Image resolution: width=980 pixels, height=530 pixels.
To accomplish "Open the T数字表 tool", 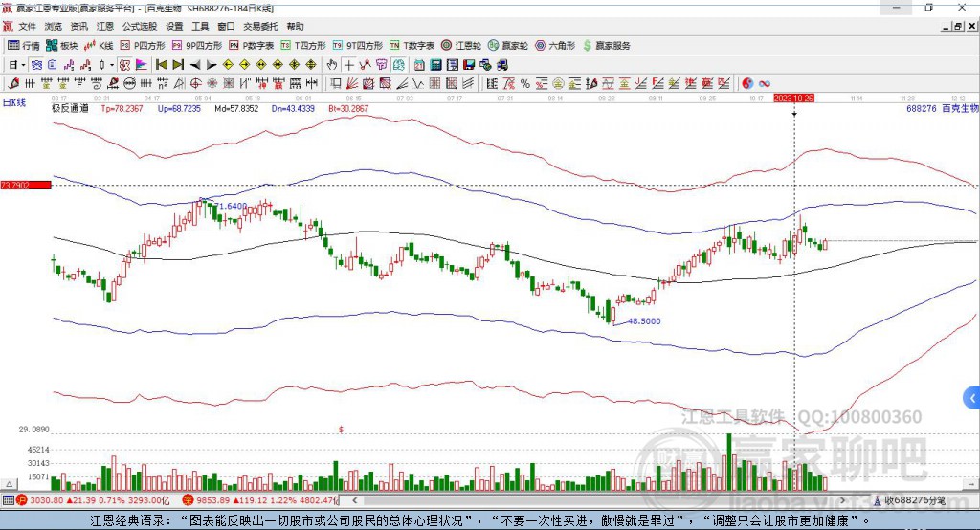I will [412, 46].
